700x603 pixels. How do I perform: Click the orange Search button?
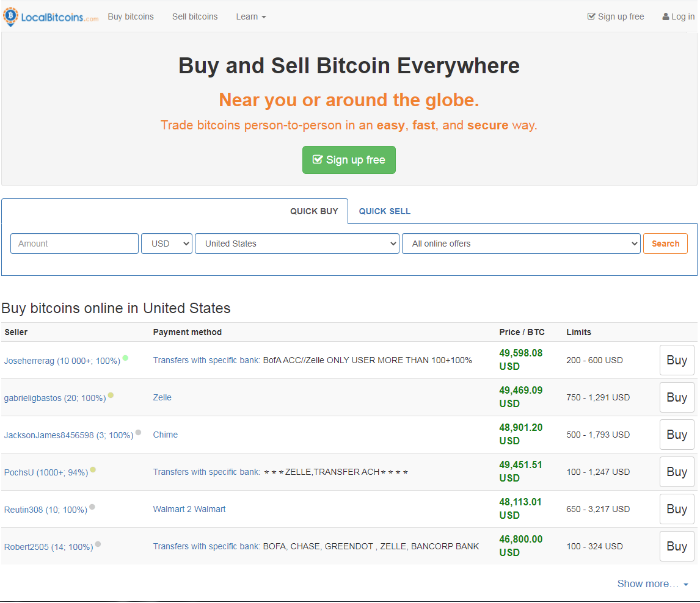coord(665,244)
